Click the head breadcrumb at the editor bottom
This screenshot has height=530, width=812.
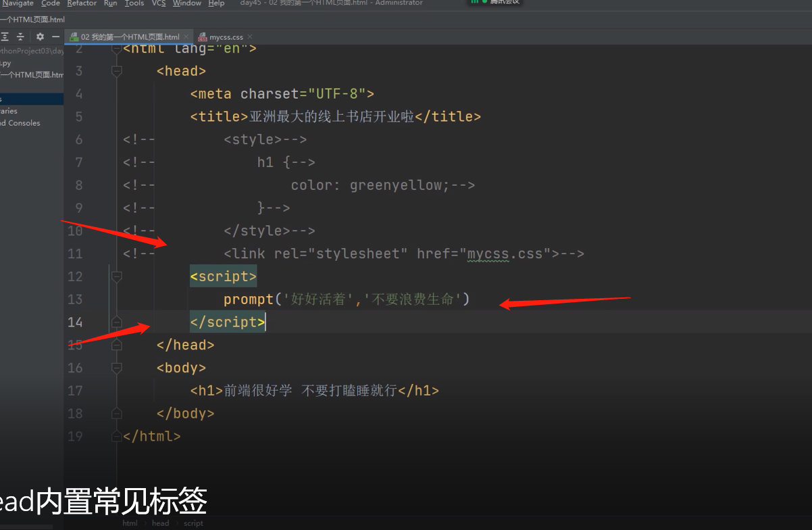point(160,523)
